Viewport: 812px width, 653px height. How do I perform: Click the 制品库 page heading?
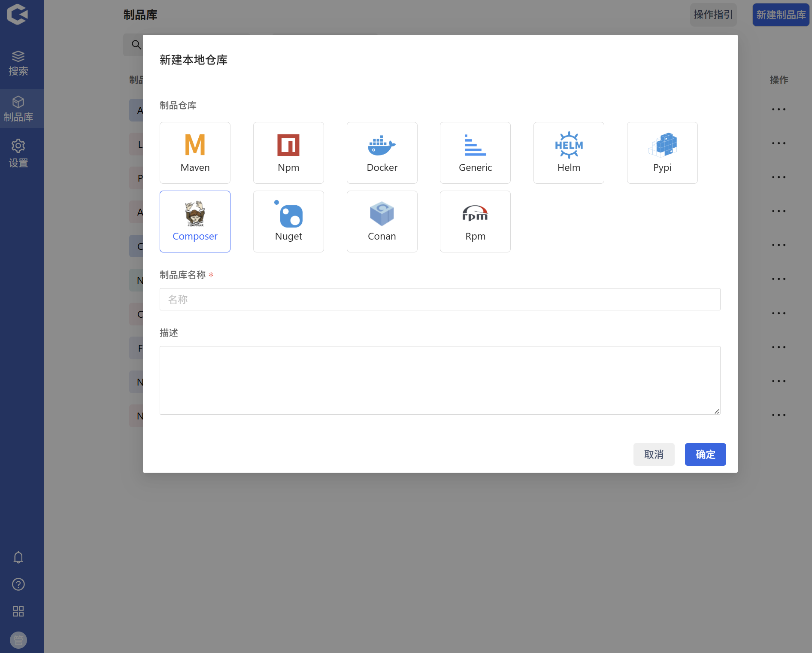click(140, 15)
